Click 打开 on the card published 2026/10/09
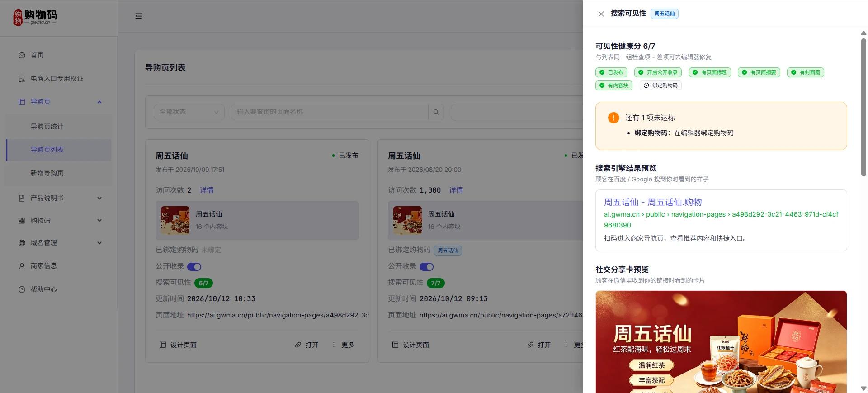 pyautogui.click(x=307, y=345)
